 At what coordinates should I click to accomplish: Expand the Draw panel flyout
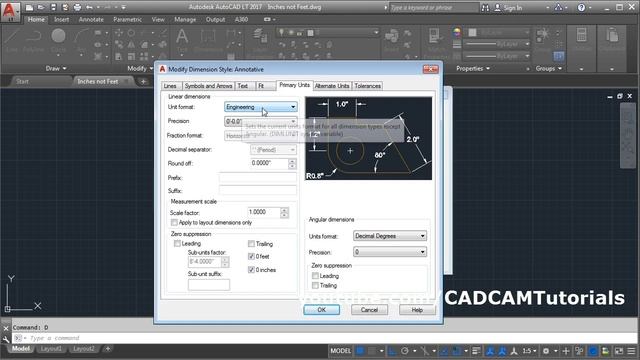[x=56, y=69]
